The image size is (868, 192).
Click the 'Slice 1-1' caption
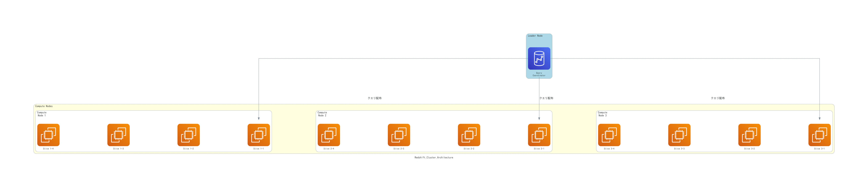click(x=258, y=149)
